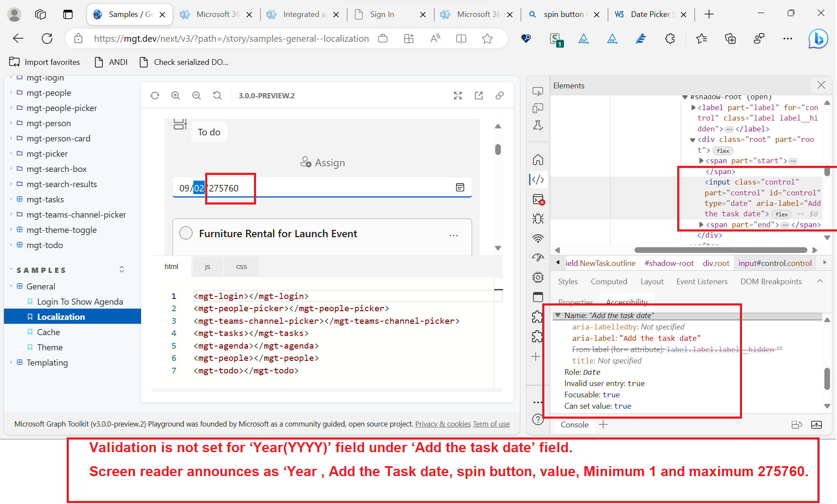The width and height of the screenshot is (837, 504).
Task: Open the preview in fullscreen
Action: pyautogui.click(x=458, y=95)
